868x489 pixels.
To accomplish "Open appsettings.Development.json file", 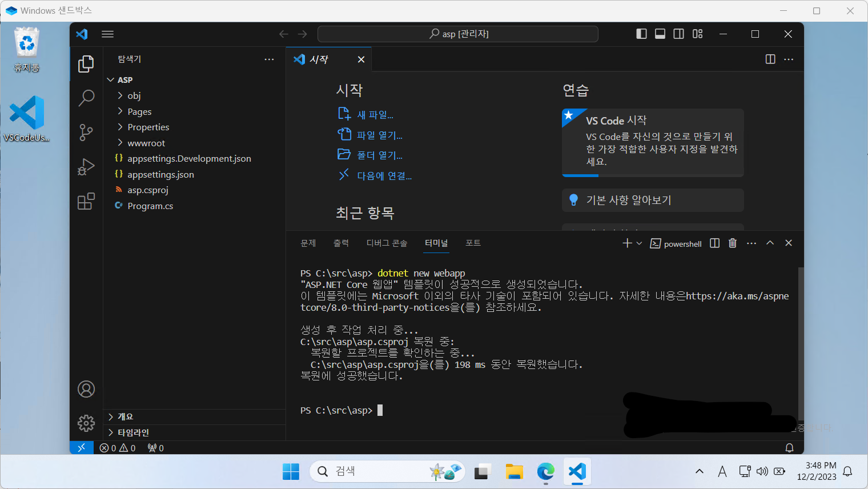I will pos(194,158).
